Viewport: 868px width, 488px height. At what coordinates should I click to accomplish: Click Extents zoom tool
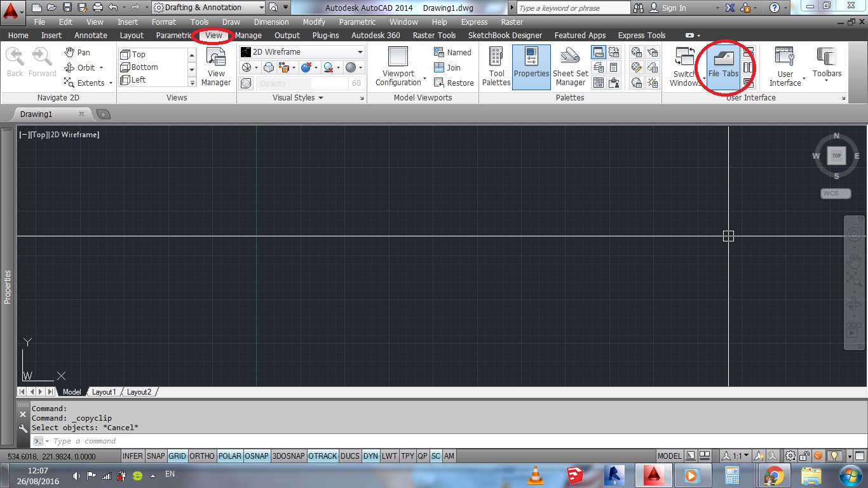coord(88,83)
